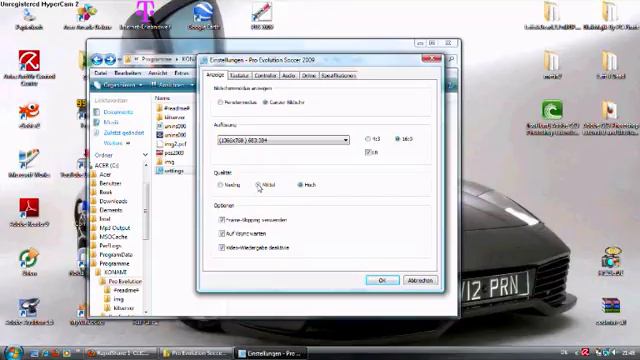
Task: Launch Adobe Reader 9 from desktop
Action: [29, 212]
